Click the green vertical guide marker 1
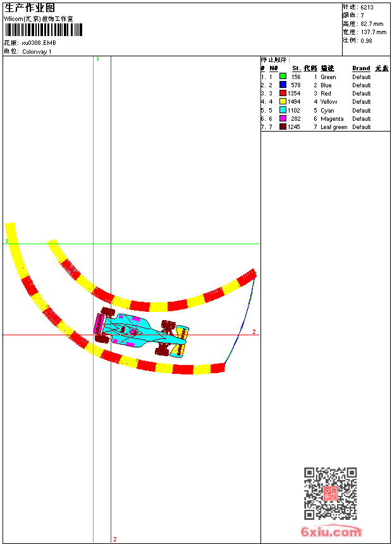This screenshot has width=392, height=544. tap(97, 59)
